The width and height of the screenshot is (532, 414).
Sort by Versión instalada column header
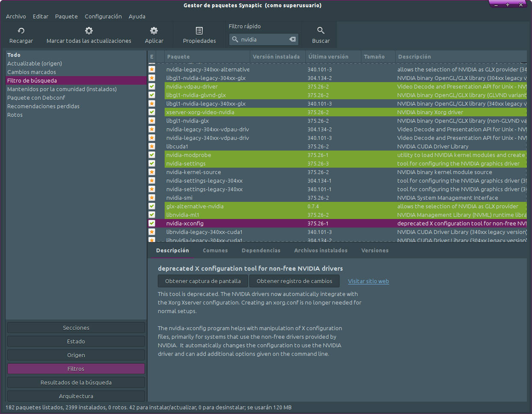click(278, 56)
